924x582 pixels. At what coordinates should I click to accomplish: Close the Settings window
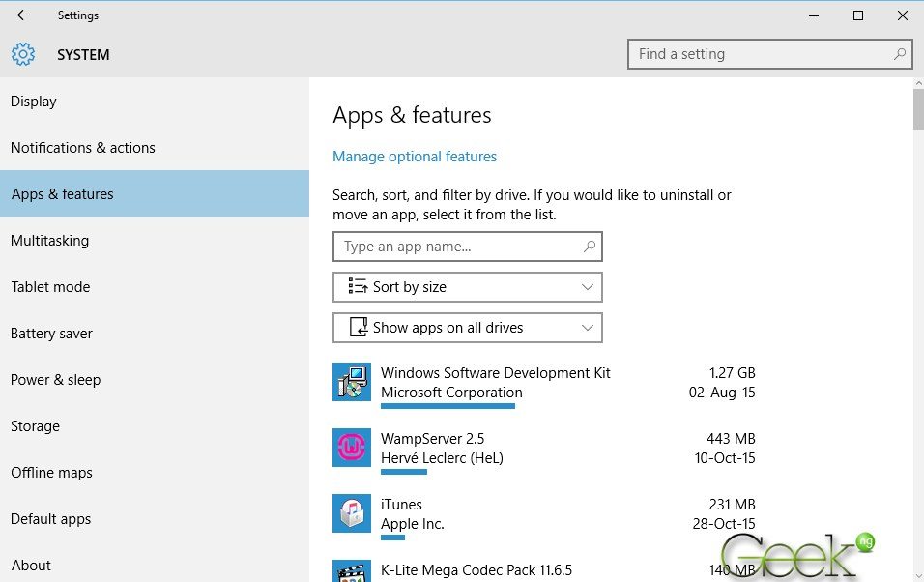click(902, 15)
